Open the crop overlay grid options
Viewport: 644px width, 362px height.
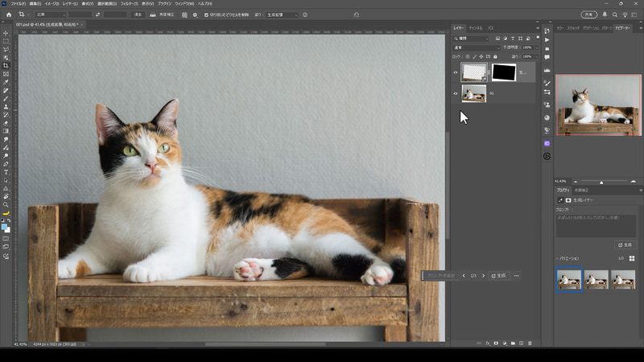pyautogui.click(x=184, y=14)
